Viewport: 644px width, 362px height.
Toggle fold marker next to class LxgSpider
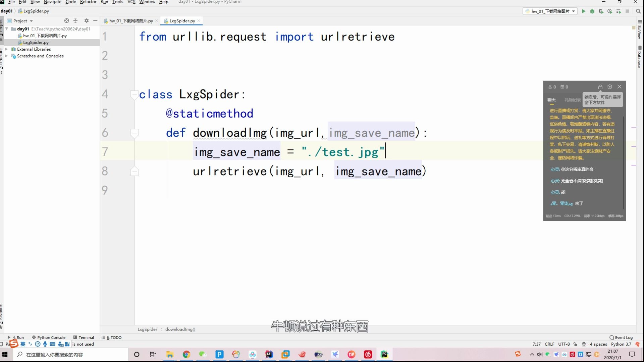coord(134,95)
